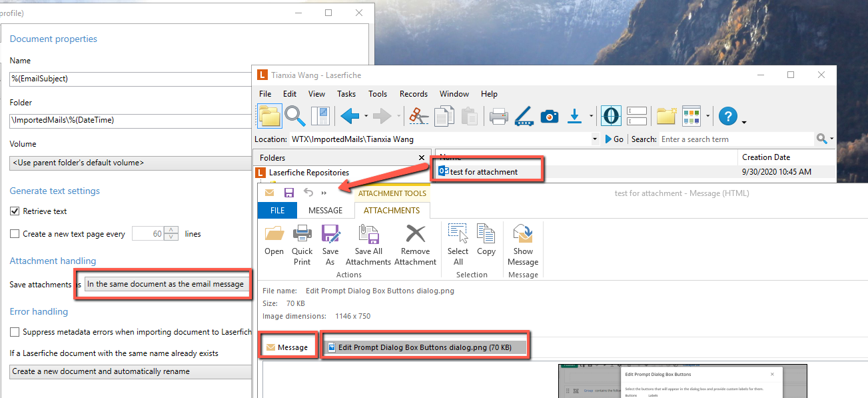Viewport: 868px width, 398px height.
Task: Click the metadata 'O' pane icon in Laserfiche
Action: tap(611, 115)
